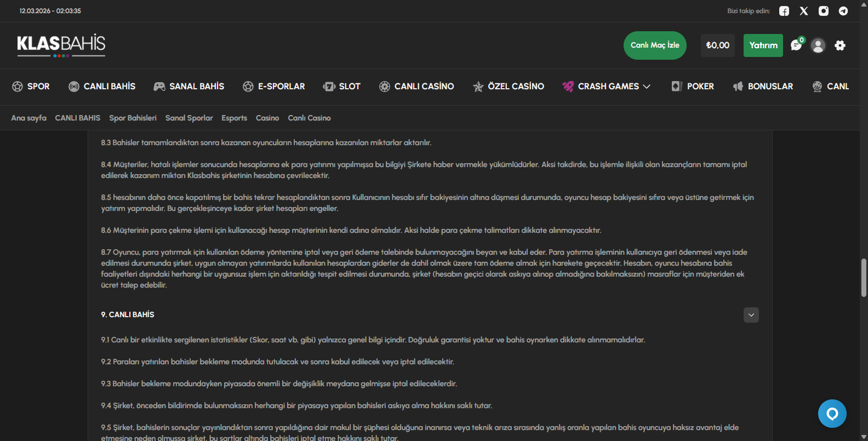Screen dimensions: 868x441
Task: Open the SLOT menu item
Action: click(x=342, y=87)
